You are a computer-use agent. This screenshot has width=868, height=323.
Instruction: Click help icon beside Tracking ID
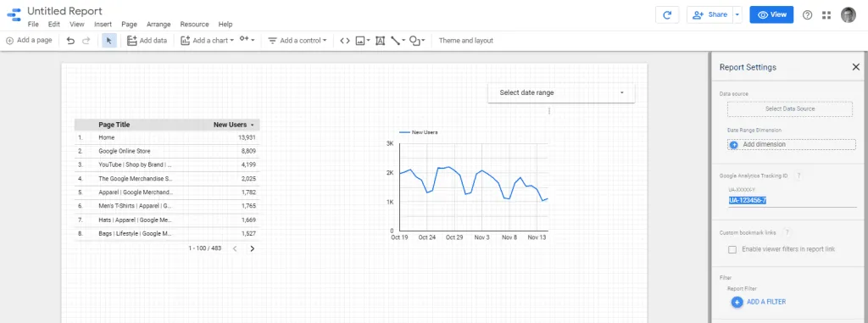click(x=798, y=175)
